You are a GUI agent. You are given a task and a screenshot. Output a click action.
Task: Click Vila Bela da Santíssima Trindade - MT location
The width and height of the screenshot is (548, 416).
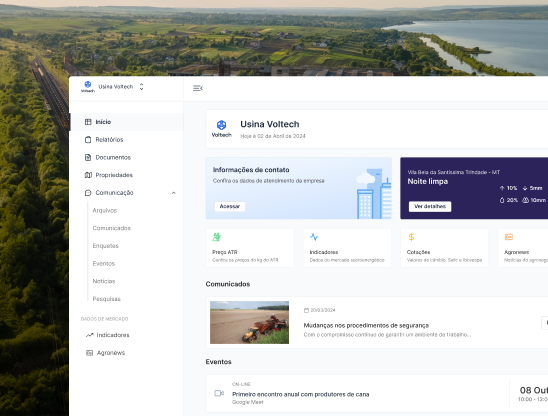coord(454,172)
